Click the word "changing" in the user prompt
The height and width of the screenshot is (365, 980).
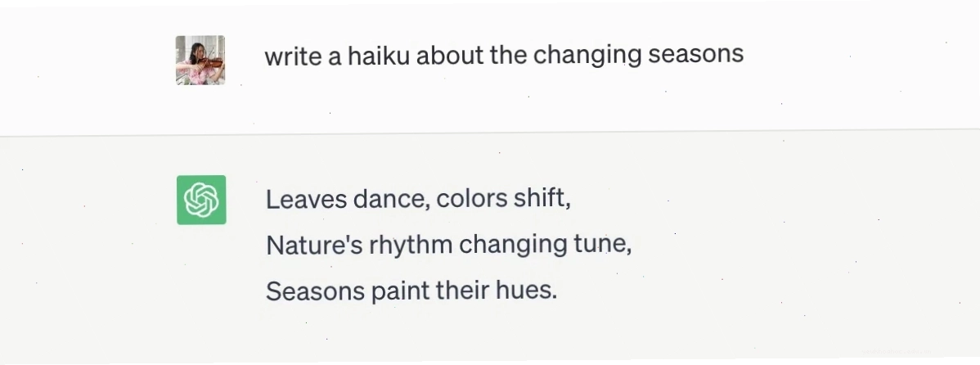587,56
